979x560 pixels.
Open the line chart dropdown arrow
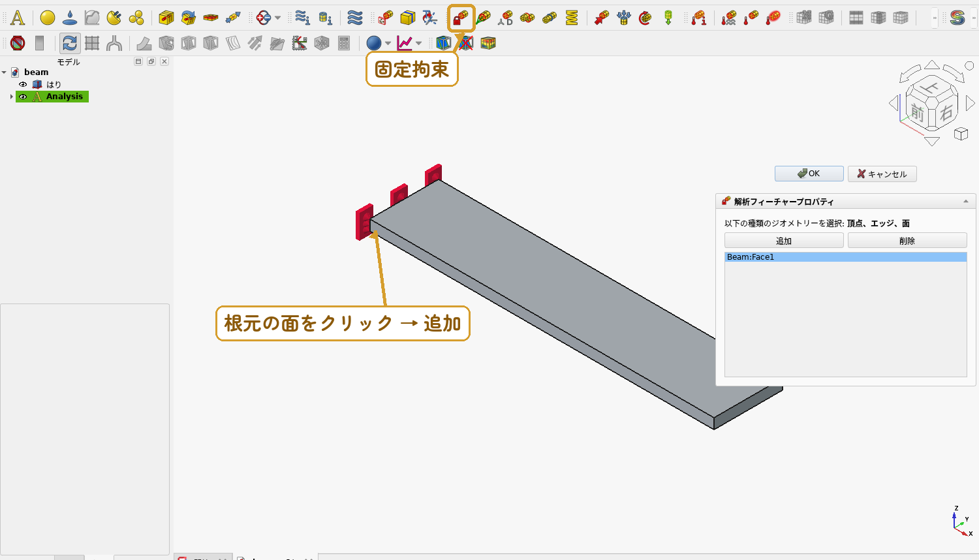click(x=418, y=43)
